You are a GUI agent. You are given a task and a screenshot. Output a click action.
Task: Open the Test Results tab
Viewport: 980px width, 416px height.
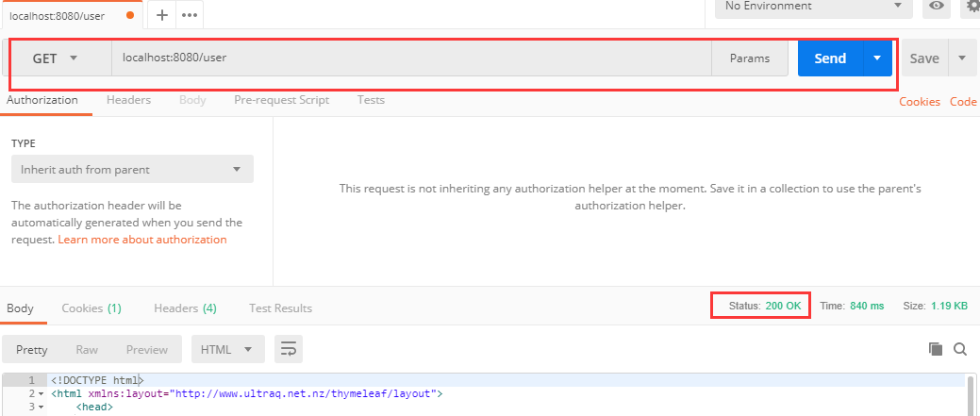pyautogui.click(x=281, y=308)
